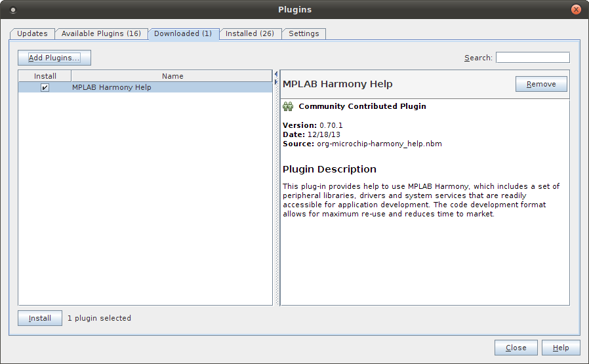
Task: Focus the Search text field
Action: click(533, 58)
